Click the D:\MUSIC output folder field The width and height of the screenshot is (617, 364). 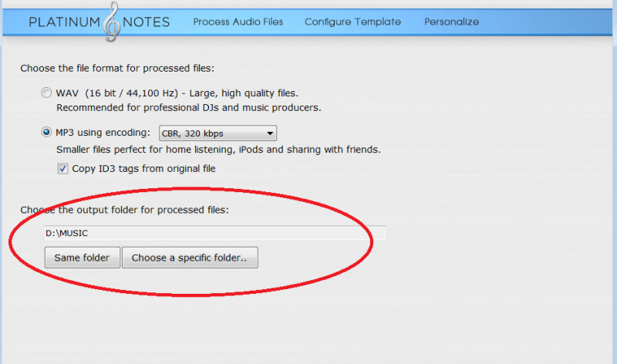pos(215,233)
